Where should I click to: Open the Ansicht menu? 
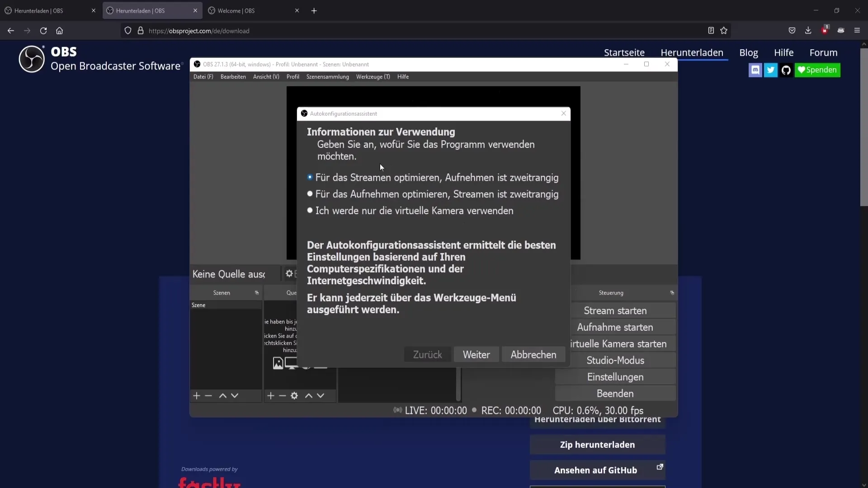[266, 77]
